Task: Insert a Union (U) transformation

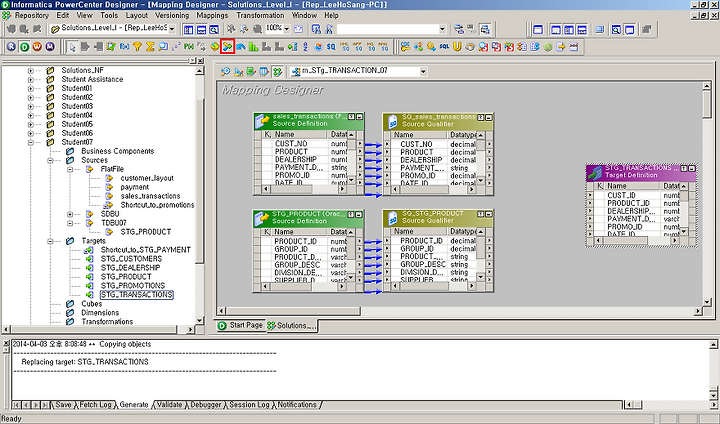Action: click(457, 47)
